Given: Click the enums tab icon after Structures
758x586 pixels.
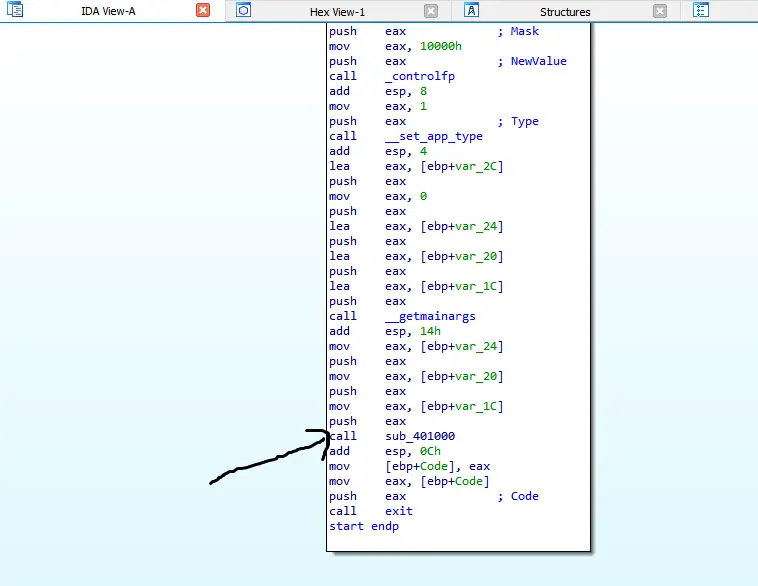Looking at the screenshot, I should click(x=700, y=10).
